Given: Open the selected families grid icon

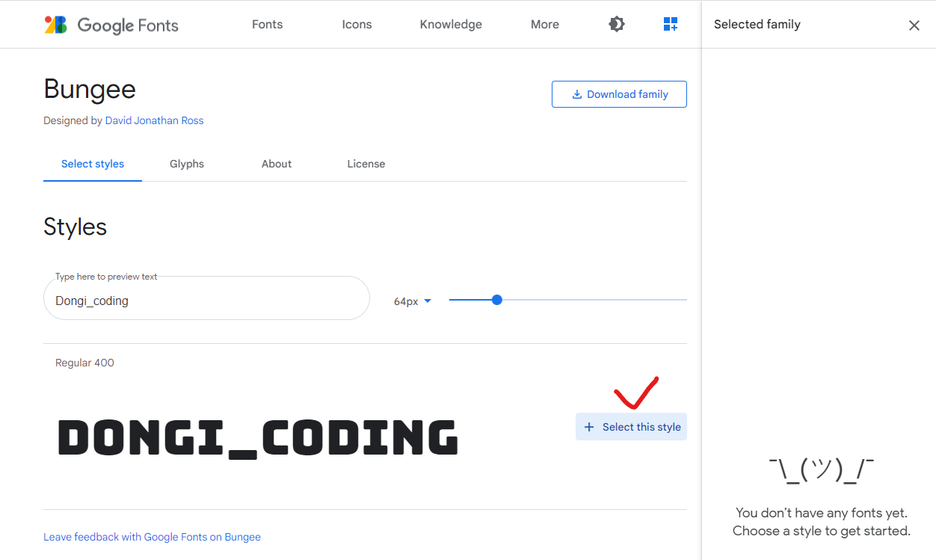Looking at the screenshot, I should pos(671,24).
